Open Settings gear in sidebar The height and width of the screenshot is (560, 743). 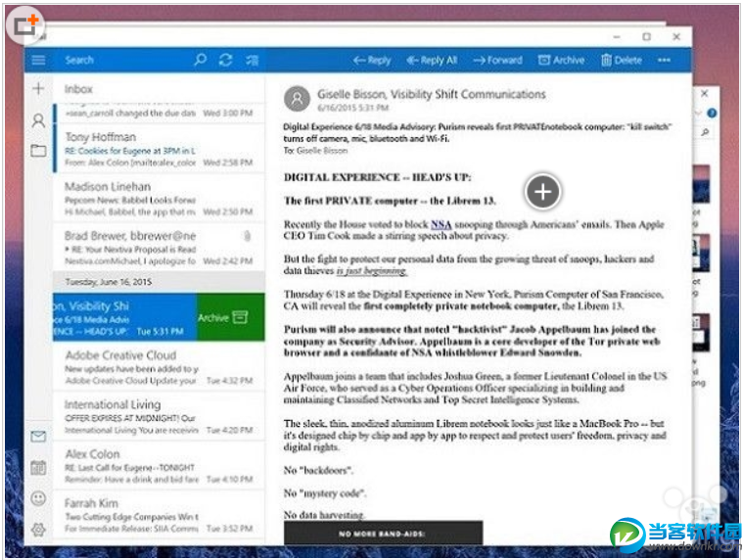click(38, 530)
